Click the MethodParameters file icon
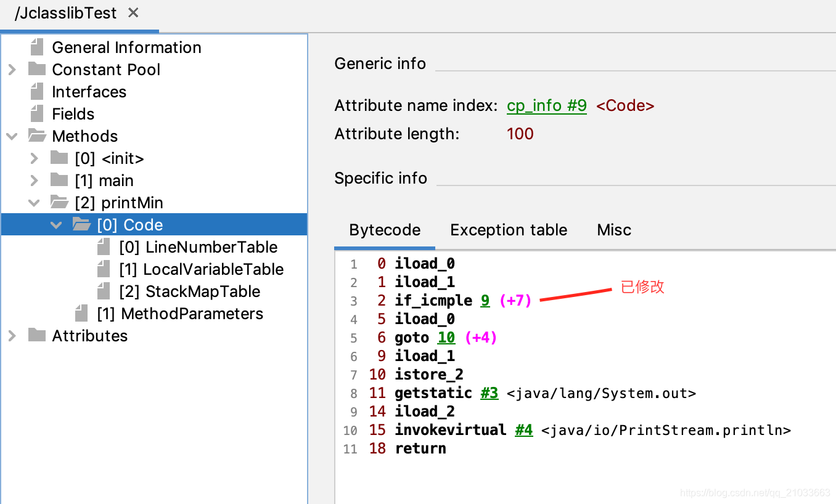 [82, 314]
